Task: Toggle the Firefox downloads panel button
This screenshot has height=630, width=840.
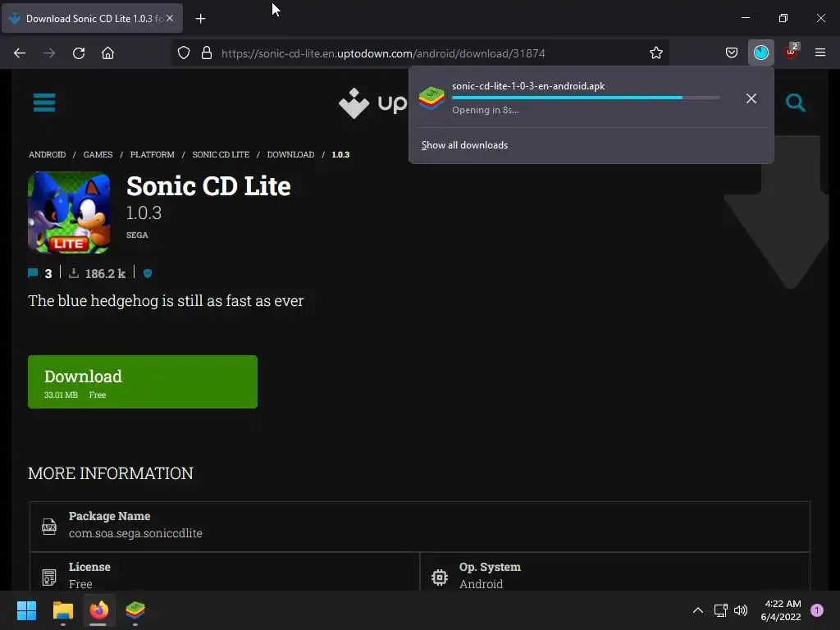Action: [761, 53]
